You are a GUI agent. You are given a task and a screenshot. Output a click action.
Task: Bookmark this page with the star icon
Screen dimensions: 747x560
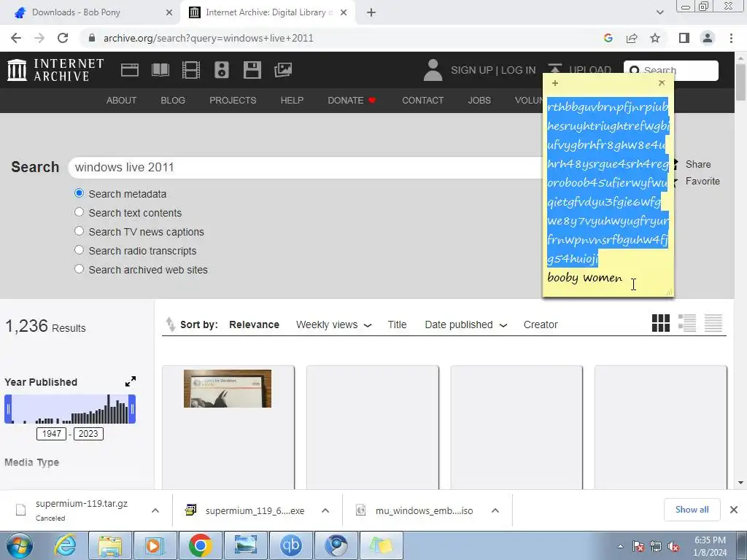(655, 38)
